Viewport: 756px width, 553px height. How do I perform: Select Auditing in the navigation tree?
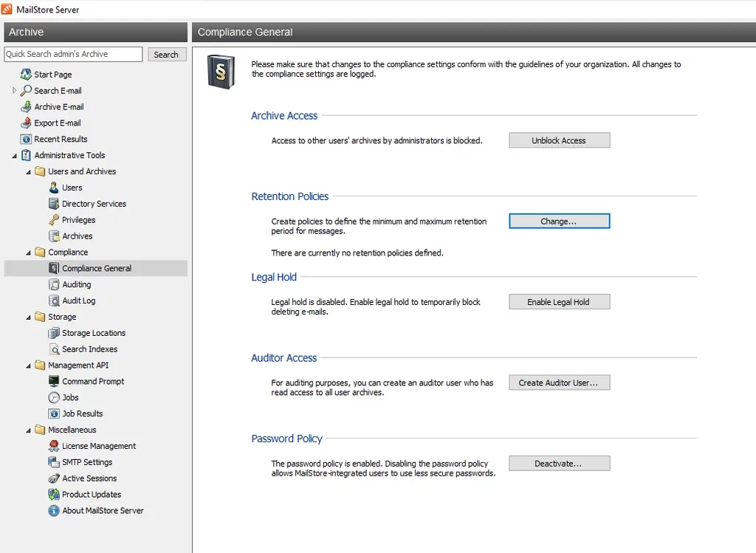point(76,284)
